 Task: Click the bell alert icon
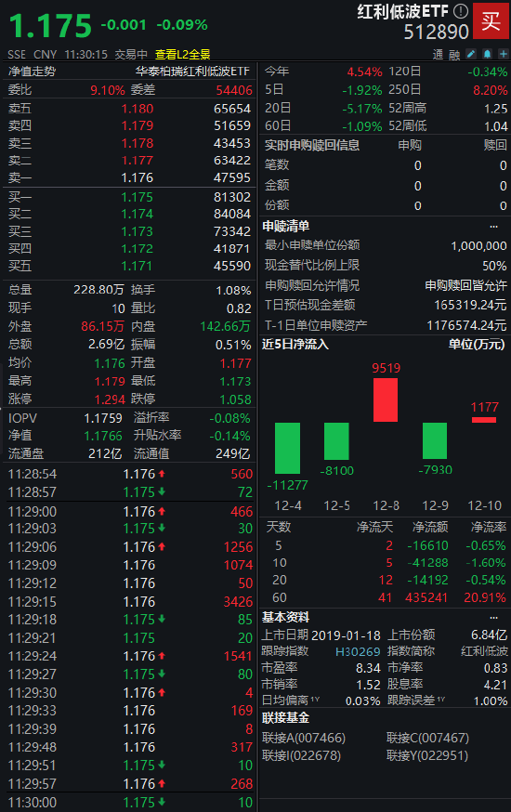pos(487,54)
